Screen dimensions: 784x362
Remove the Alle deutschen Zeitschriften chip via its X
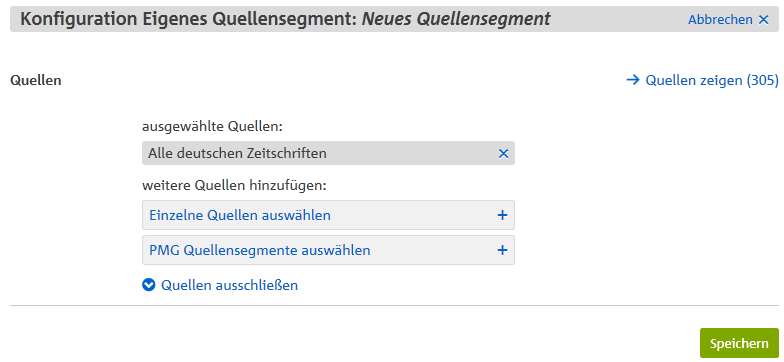pyautogui.click(x=503, y=154)
